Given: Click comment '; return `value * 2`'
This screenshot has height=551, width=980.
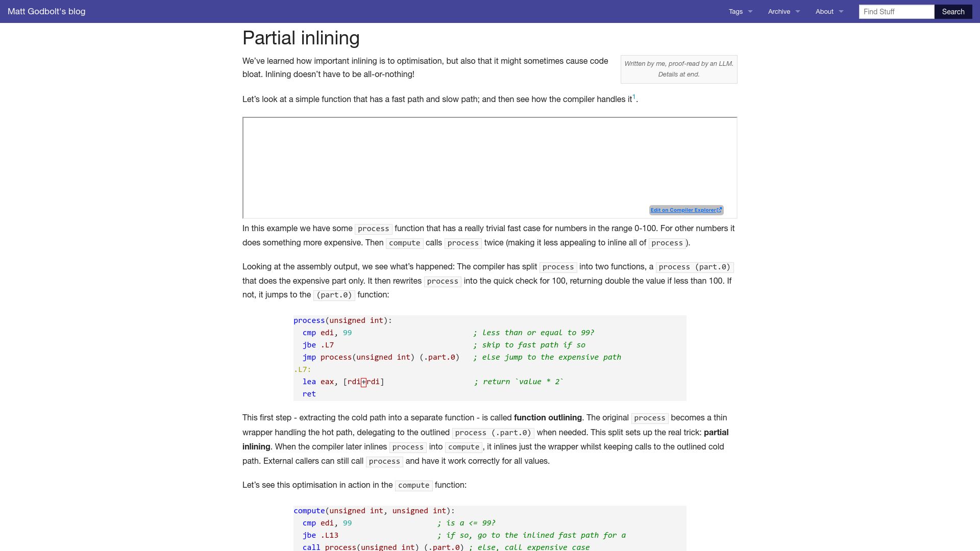Looking at the screenshot, I should (x=518, y=382).
